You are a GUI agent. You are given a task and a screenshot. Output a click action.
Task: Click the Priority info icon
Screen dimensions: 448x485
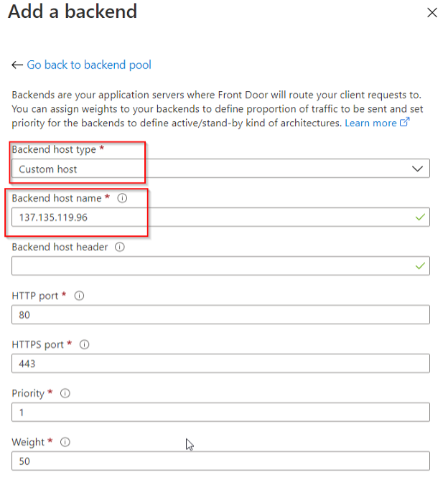tap(65, 393)
